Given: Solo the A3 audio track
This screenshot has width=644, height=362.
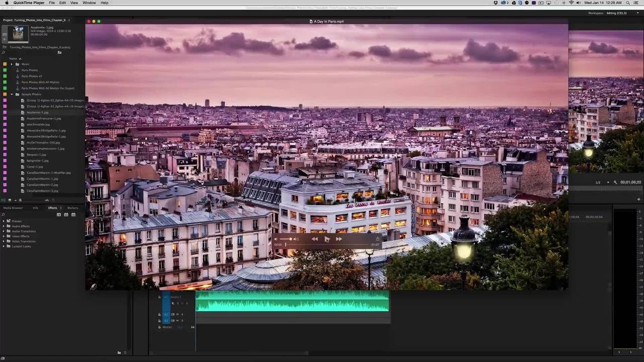Looking at the screenshot, I should coord(182,320).
